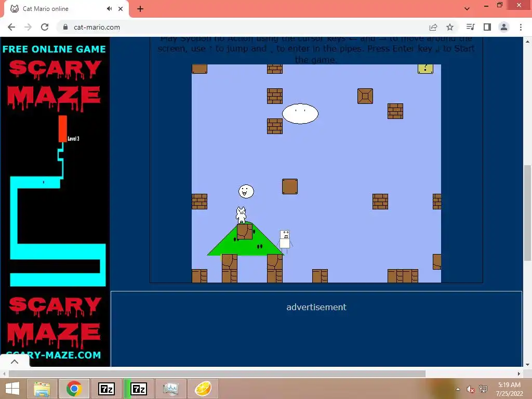Focus the address bar showing cat-mario.com

243,27
